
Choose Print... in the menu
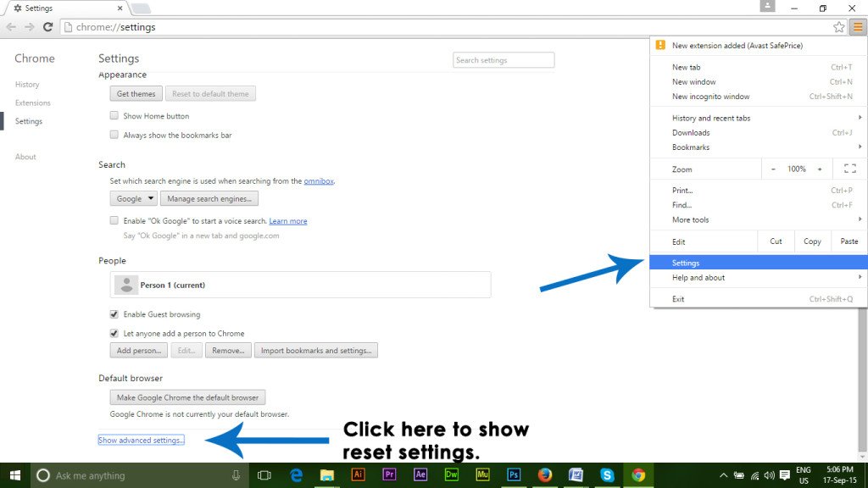(759, 190)
